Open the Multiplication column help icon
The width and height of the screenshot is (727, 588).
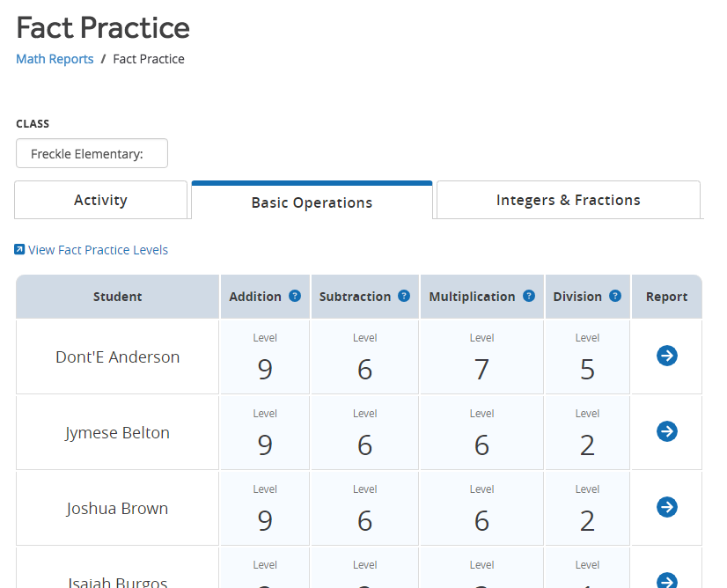click(529, 296)
